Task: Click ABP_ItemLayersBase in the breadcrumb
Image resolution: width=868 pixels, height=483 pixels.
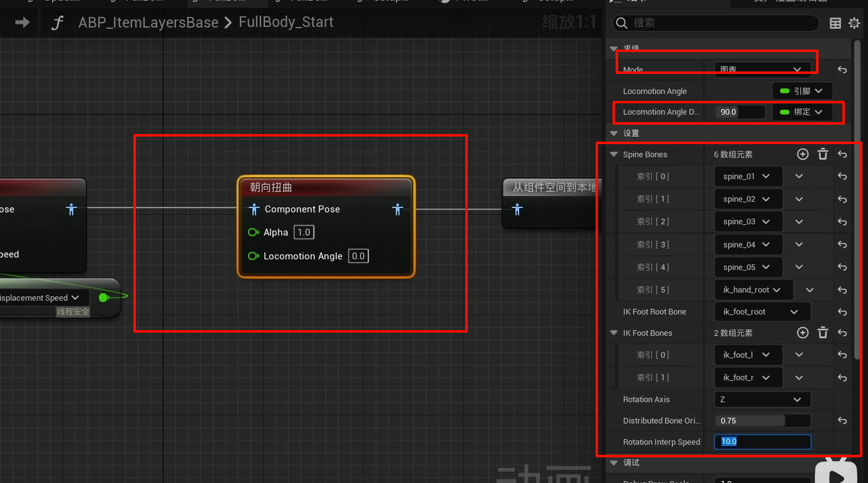Action: coord(148,23)
